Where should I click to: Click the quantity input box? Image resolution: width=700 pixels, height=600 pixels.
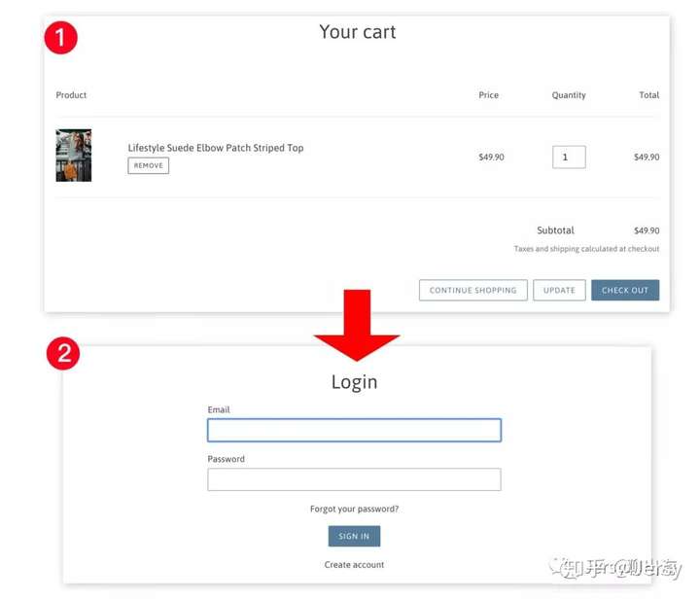[569, 158]
